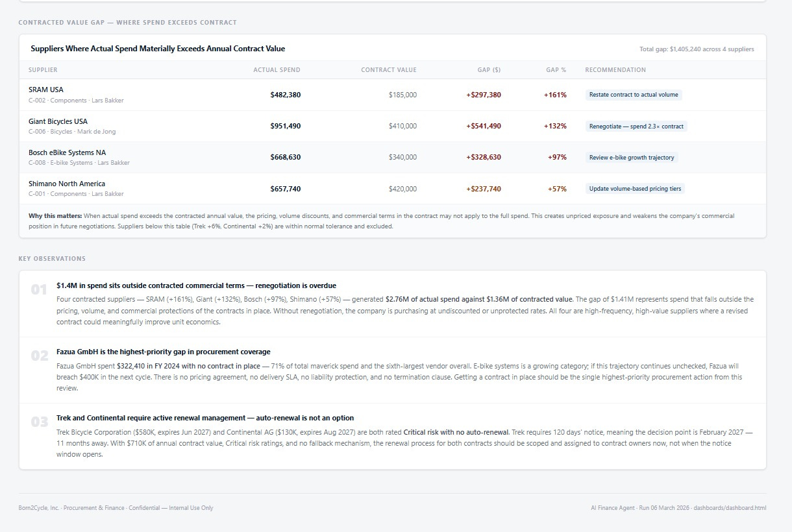Select the Bosch eBike Systems NA supplier name
Viewport: 792px width, 532px height.
pos(67,152)
